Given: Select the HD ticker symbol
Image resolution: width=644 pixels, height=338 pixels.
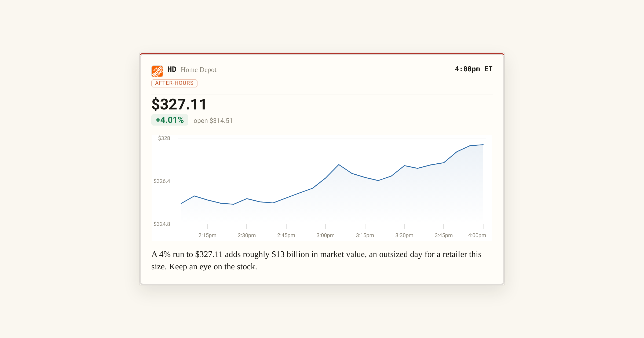Looking at the screenshot, I should (x=172, y=69).
